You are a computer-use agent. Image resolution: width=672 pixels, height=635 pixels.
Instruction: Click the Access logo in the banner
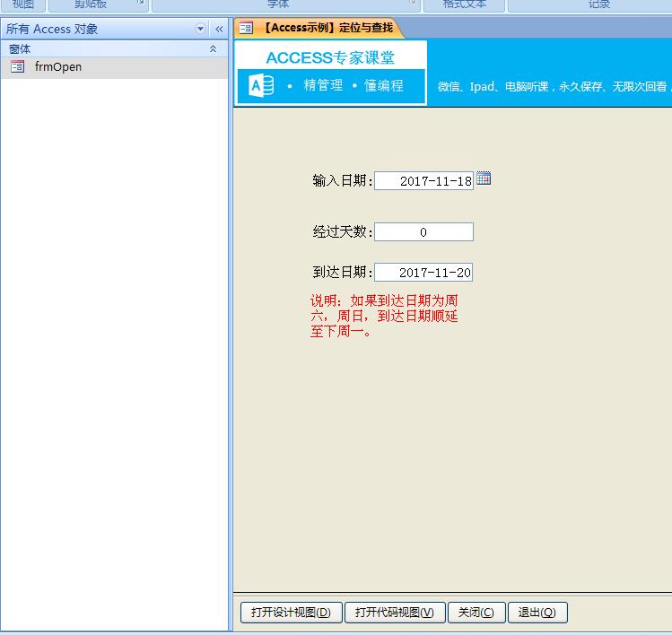(x=261, y=85)
